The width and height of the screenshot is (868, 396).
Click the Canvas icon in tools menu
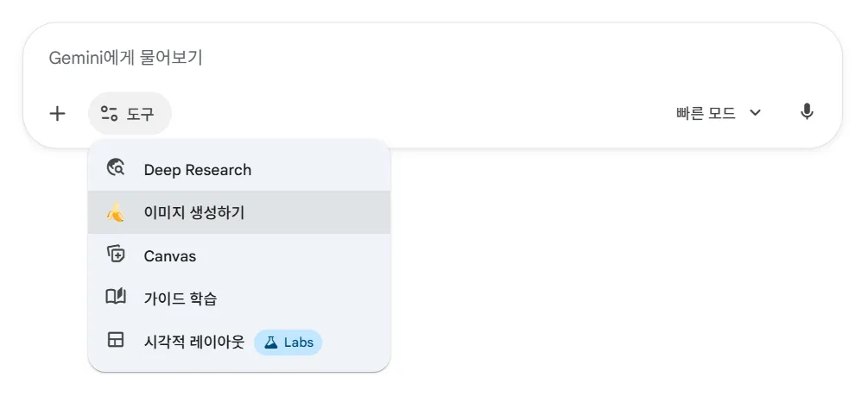click(x=116, y=255)
